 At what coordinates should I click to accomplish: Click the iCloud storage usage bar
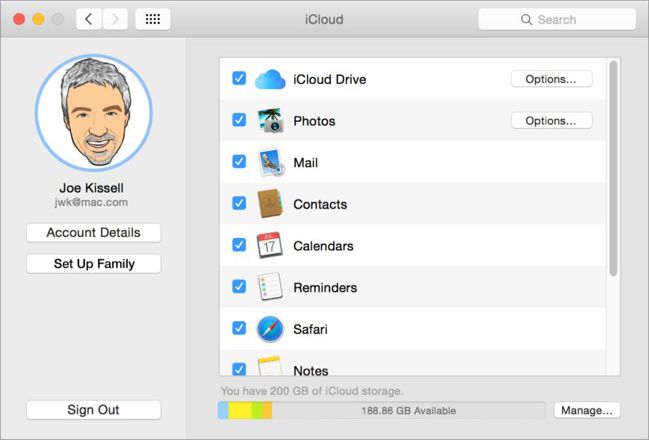382,410
